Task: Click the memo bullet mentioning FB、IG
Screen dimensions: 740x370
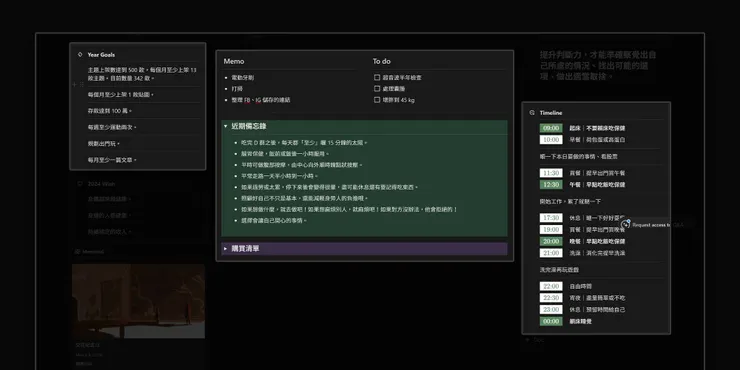Action: tap(261, 100)
